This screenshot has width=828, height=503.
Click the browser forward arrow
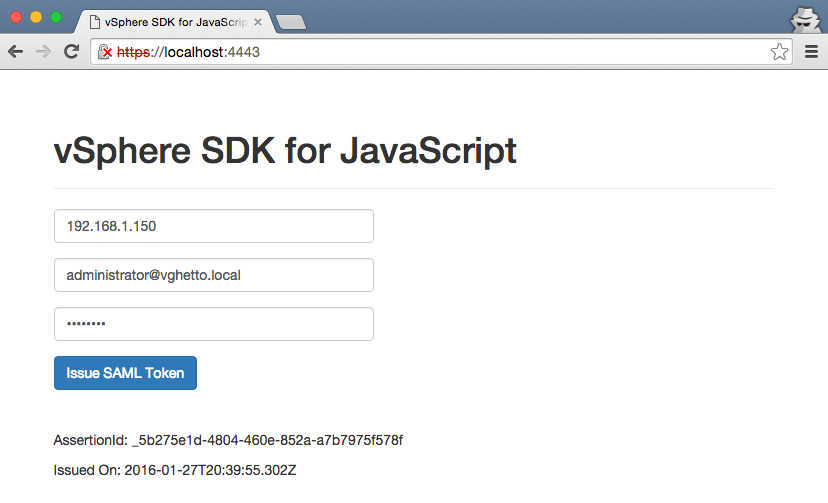pos(43,52)
